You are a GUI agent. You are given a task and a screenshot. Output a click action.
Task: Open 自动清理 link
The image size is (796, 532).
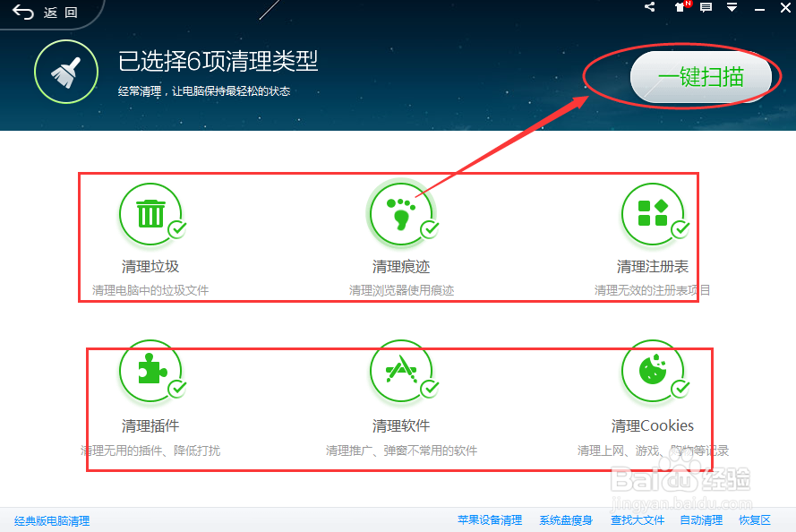pyautogui.click(x=702, y=520)
